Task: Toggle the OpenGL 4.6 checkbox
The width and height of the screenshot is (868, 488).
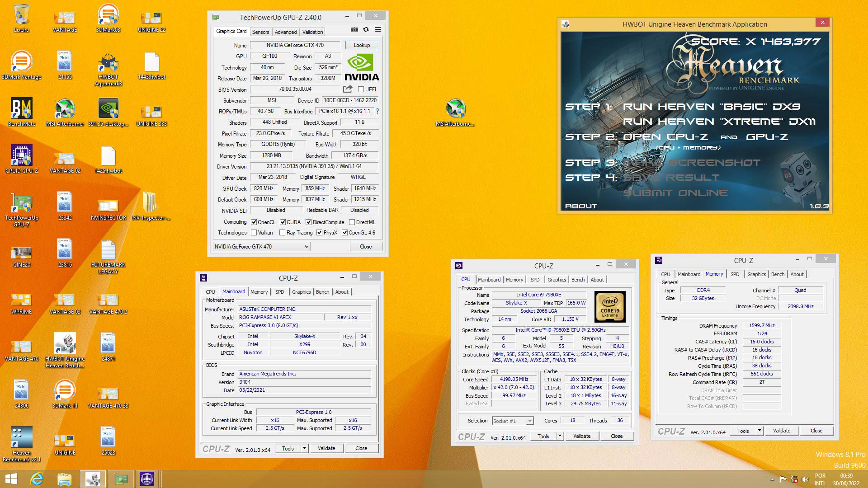Action: coord(344,233)
